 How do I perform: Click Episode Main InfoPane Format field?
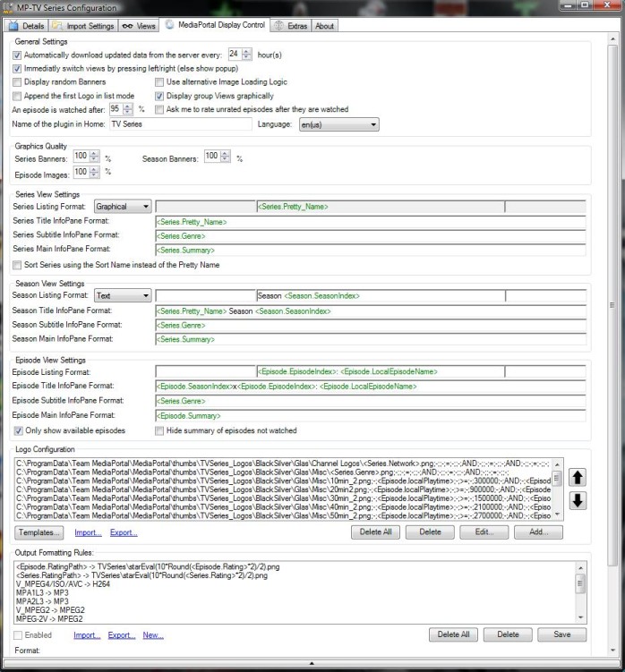click(371, 416)
